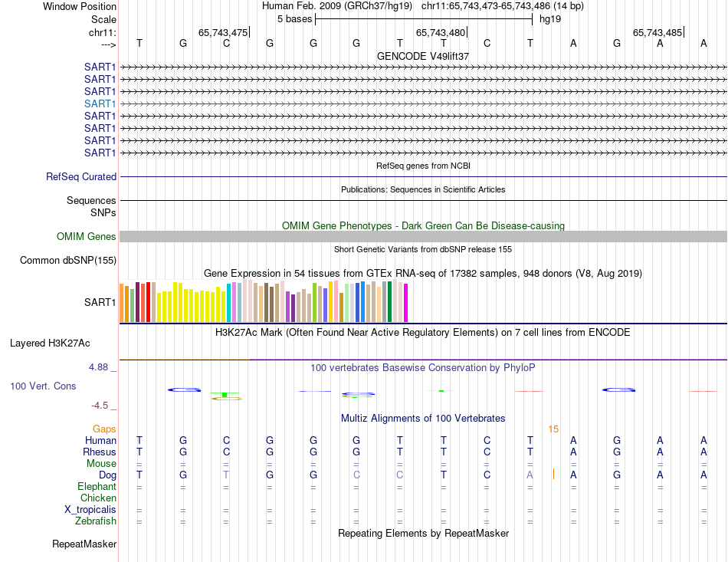Viewport: 728px width, 562px height.
Task: Click the first blue PhyloP conservation glyph
Action: (185, 389)
